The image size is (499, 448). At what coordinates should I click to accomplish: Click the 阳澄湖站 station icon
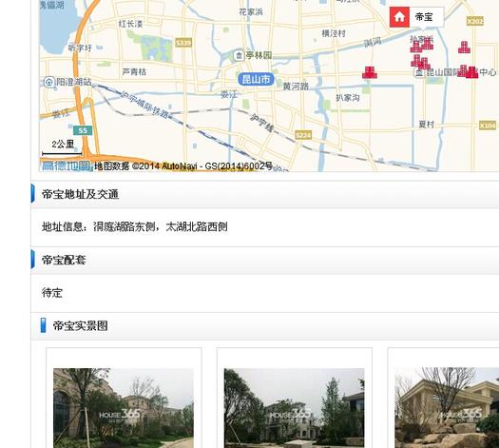[x=49, y=82]
